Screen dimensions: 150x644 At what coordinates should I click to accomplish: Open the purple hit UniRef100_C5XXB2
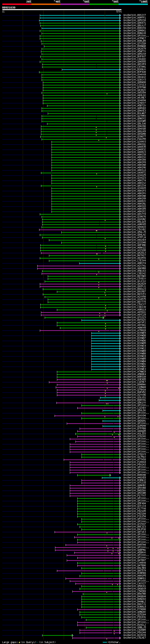[x=135, y=229]
